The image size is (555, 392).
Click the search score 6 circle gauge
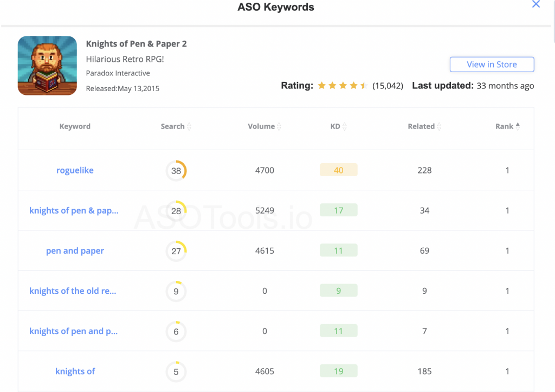click(176, 331)
